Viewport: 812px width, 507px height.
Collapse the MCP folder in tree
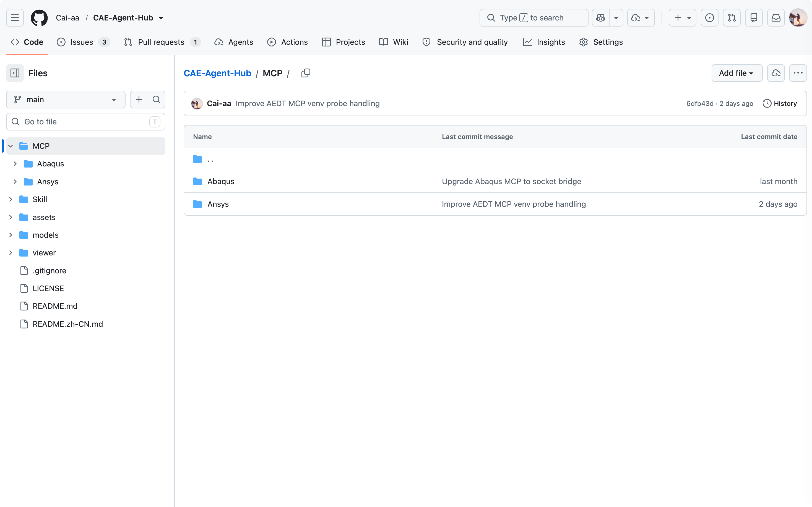pos(11,146)
